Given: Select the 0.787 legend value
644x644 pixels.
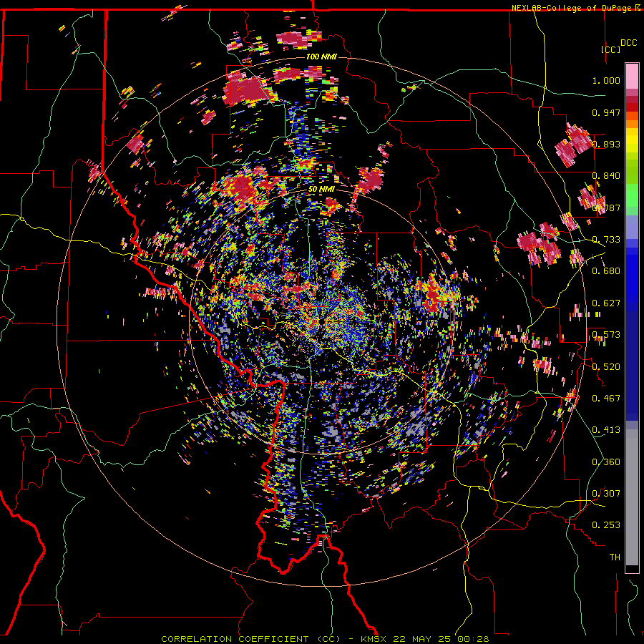Looking at the screenshot, I should pos(606,208).
